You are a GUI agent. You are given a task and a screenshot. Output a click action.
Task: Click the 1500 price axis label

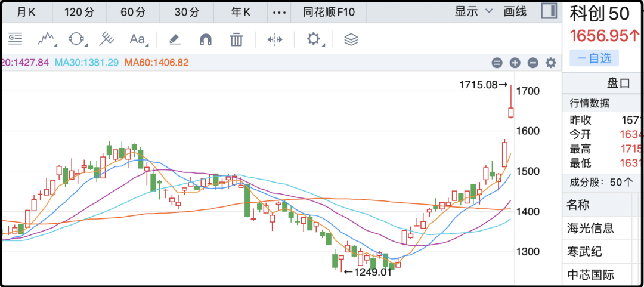528,171
